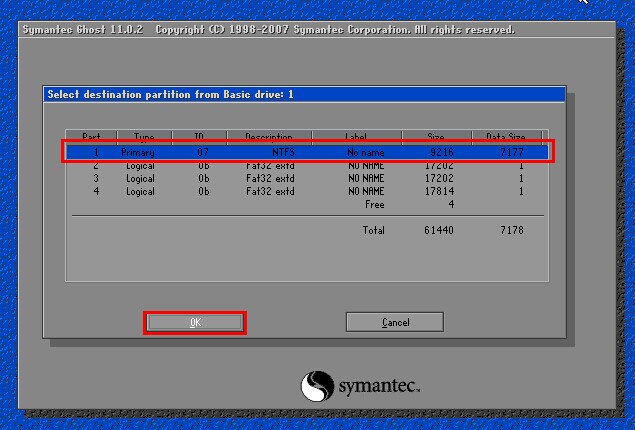Click the 9216 size value

coord(442,152)
